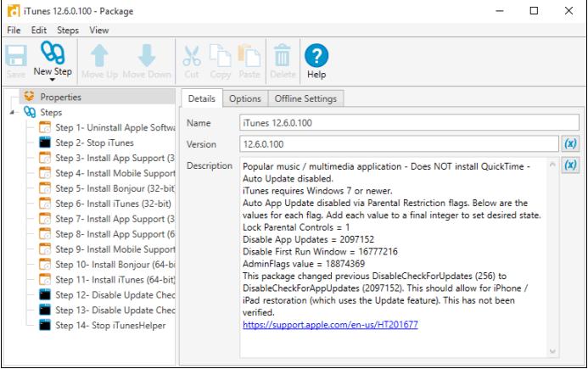Maximize the iTunes Package window
Screen dimensions: 588x369
pos(534,10)
